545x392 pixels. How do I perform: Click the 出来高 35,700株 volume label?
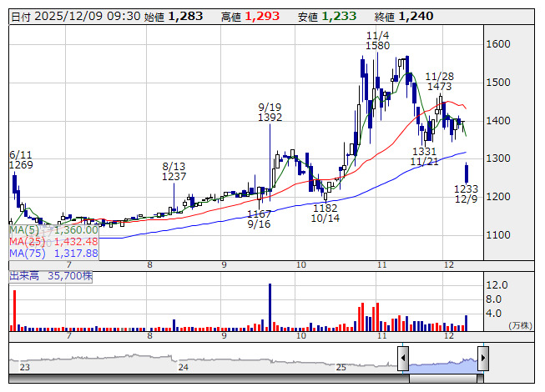click(51, 276)
